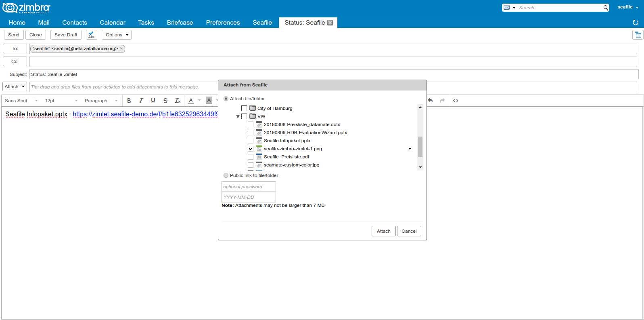Select the Attach file/folder radio button
Image resolution: width=644 pixels, height=320 pixels.
(x=226, y=99)
